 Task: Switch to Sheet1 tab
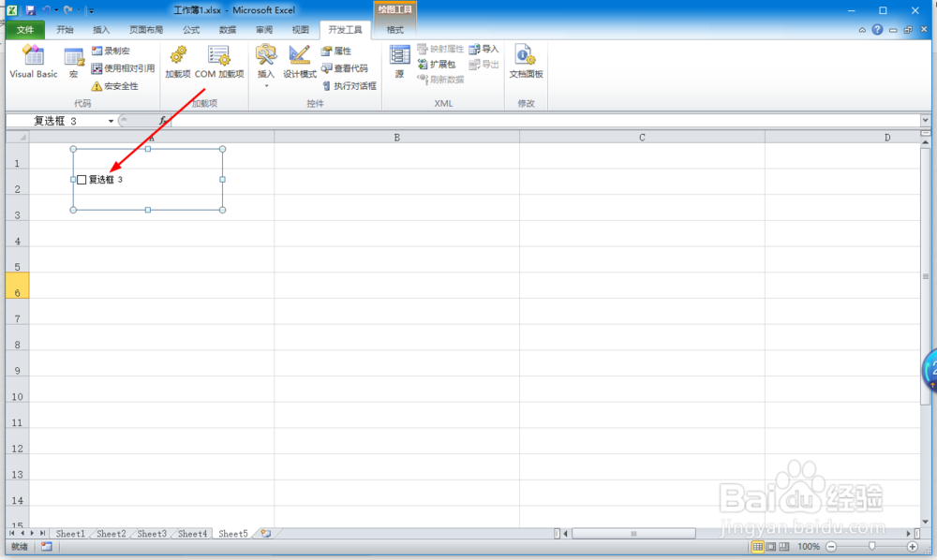point(70,534)
